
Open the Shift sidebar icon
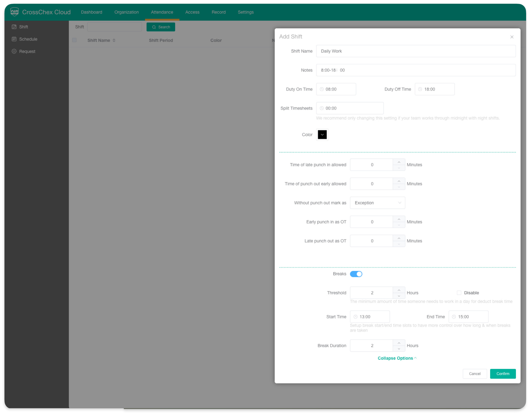tap(14, 27)
